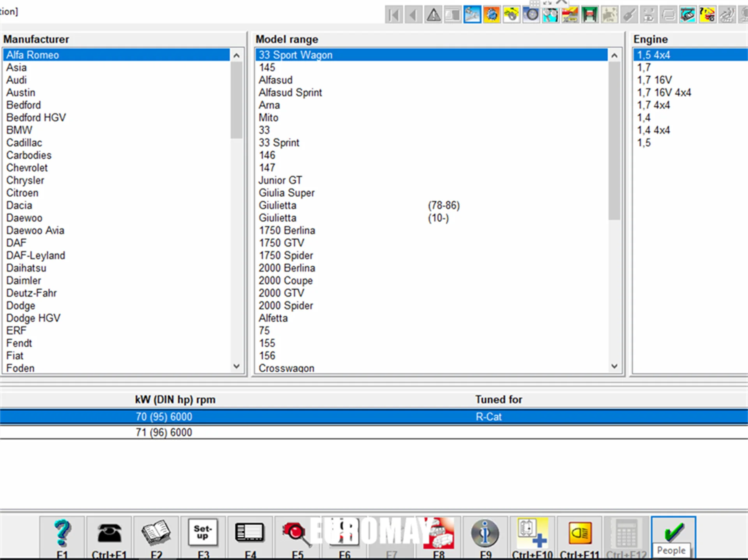Select the 1,5 4x4 engine variant

[654, 55]
